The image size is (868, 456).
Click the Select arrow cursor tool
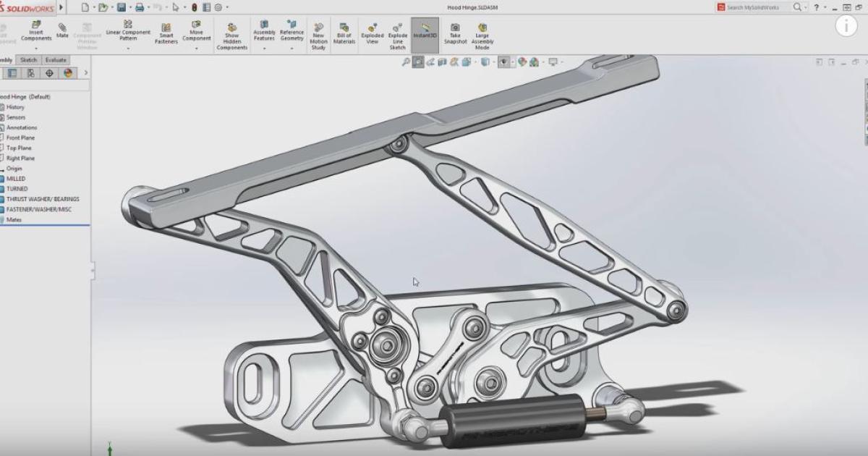coord(176,7)
